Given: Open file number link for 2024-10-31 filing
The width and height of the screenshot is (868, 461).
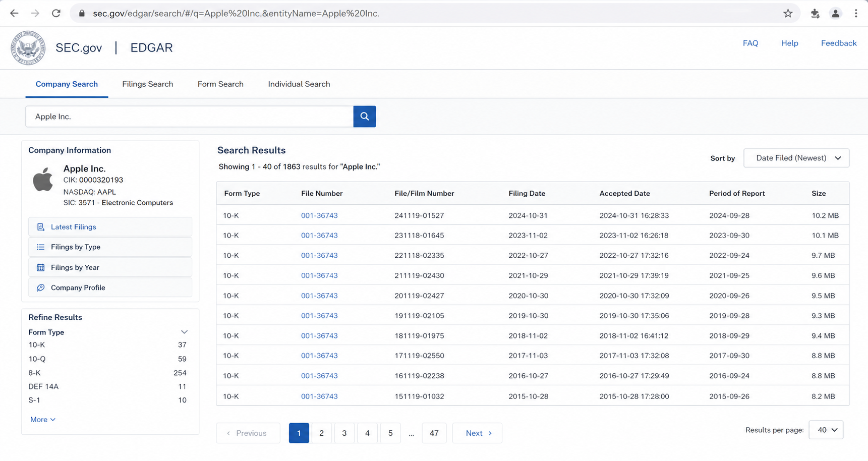Looking at the screenshot, I should (x=319, y=216).
